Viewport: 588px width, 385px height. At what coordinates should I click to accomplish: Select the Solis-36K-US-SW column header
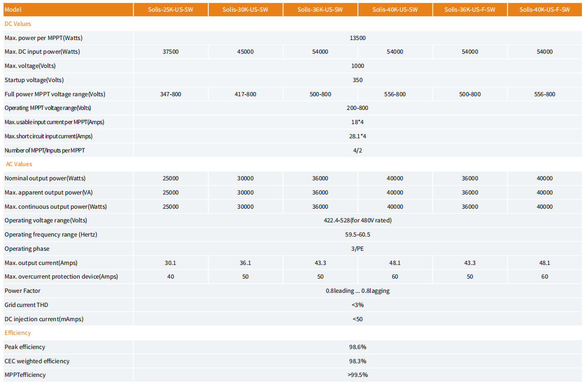pos(320,10)
